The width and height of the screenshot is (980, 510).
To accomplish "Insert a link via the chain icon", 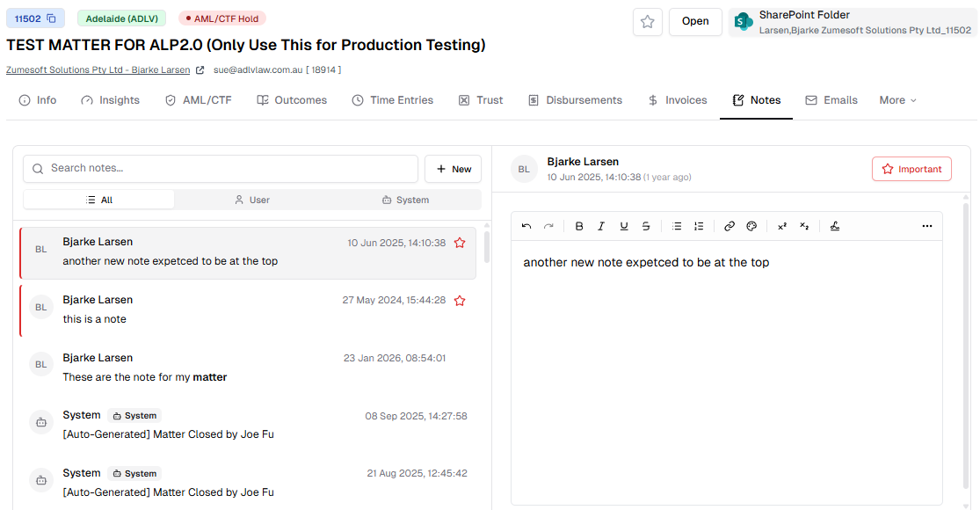I will click(x=729, y=226).
